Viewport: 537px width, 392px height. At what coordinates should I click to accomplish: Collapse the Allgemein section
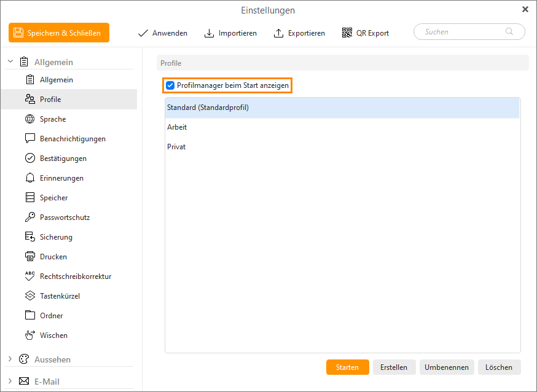pos(10,62)
